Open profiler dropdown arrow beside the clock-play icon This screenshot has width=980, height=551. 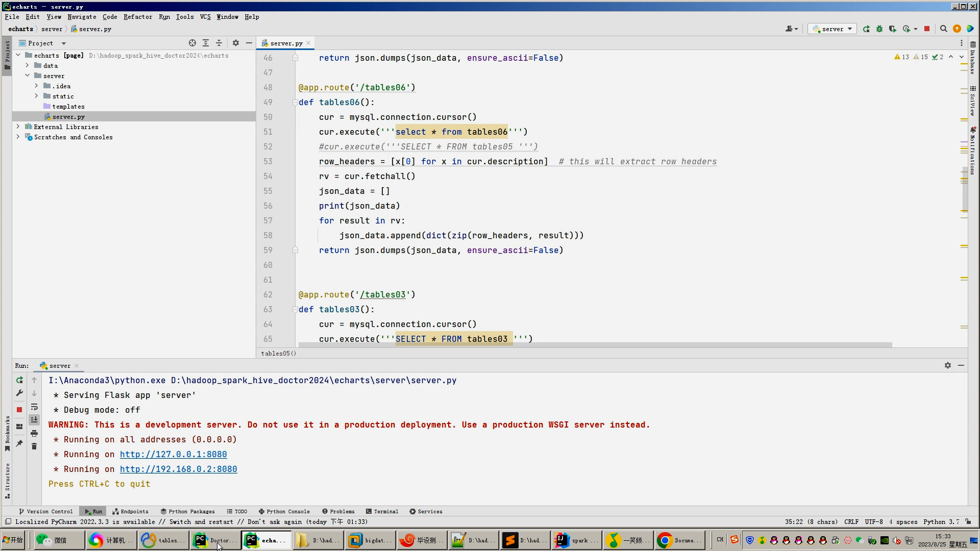[916, 29]
